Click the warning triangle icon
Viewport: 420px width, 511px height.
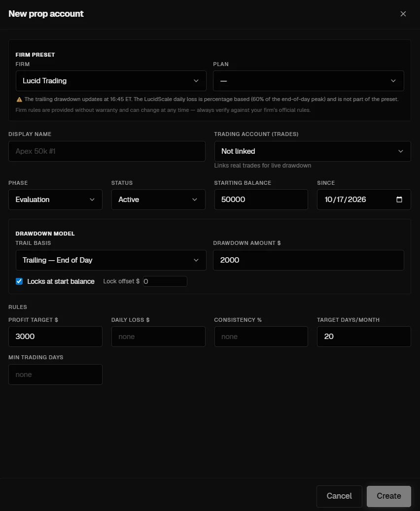coord(19,100)
